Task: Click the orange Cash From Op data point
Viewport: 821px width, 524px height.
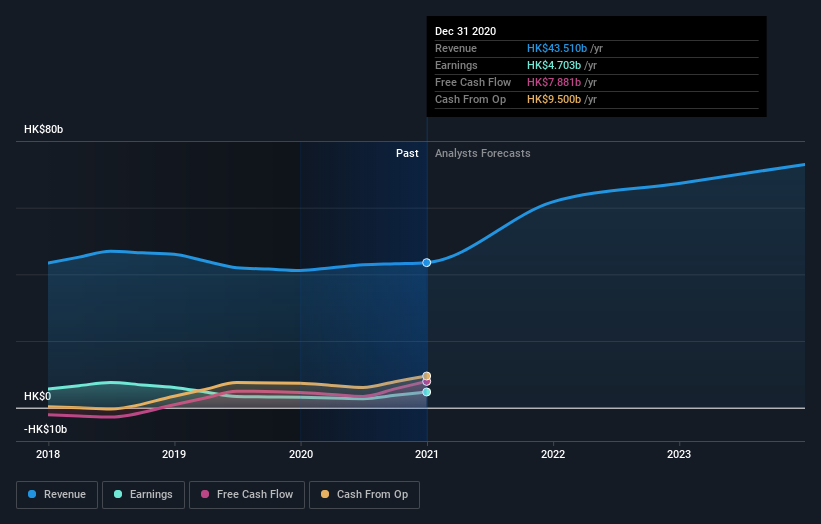Action: coord(427,376)
